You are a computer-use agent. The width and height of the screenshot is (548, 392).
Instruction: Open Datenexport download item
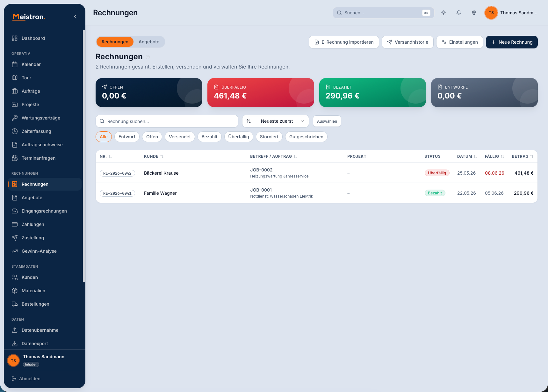pos(45,344)
